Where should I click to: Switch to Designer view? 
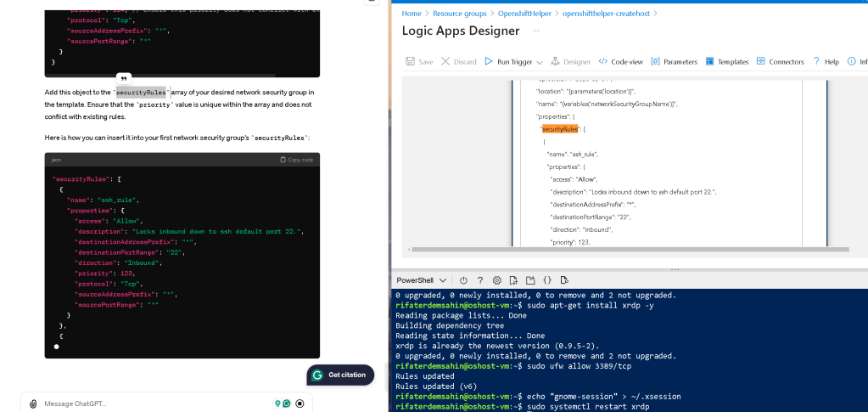(571, 61)
